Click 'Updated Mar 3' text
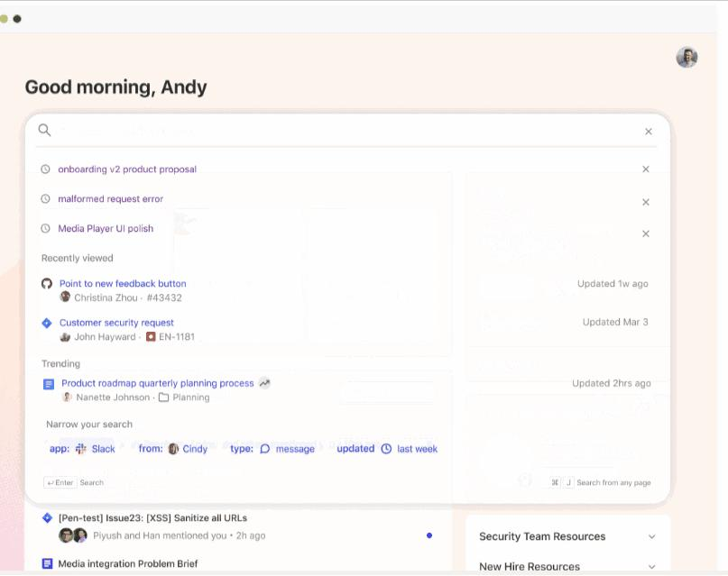The image size is (728, 576). click(615, 323)
